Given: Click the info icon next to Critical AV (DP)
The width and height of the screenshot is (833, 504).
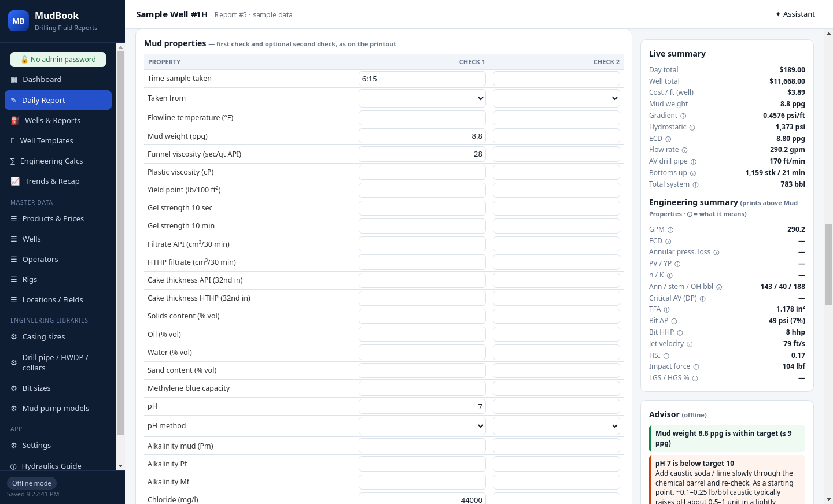Looking at the screenshot, I should [703, 298].
